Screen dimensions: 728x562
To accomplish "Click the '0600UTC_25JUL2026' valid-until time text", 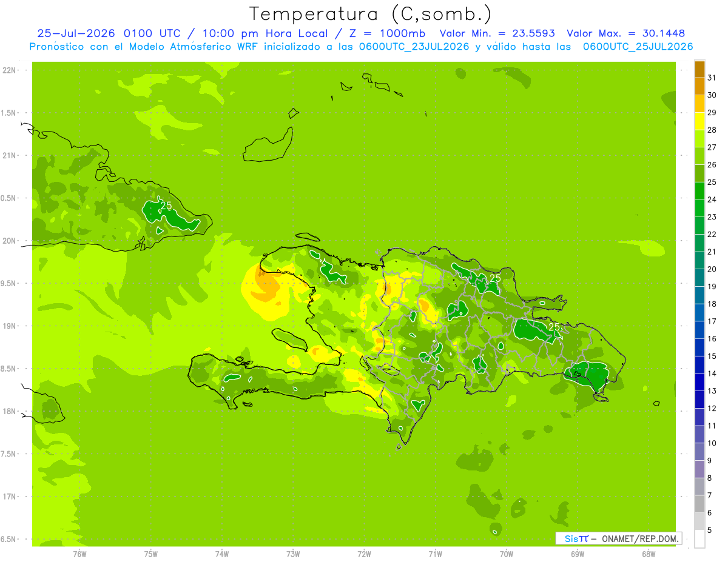I will pos(638,47).
